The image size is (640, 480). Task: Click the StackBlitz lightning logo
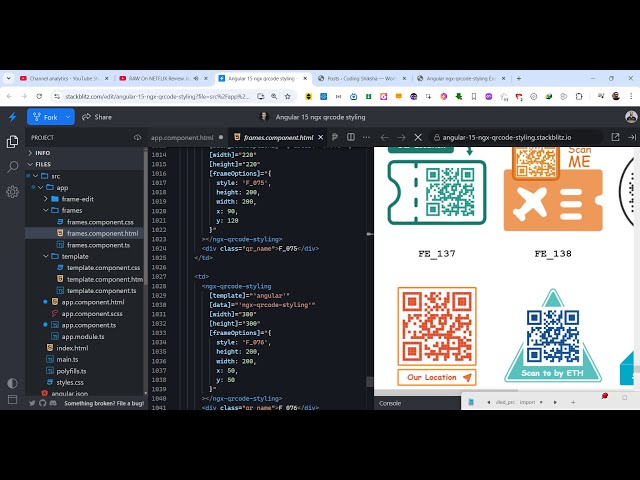click(12, 117)
